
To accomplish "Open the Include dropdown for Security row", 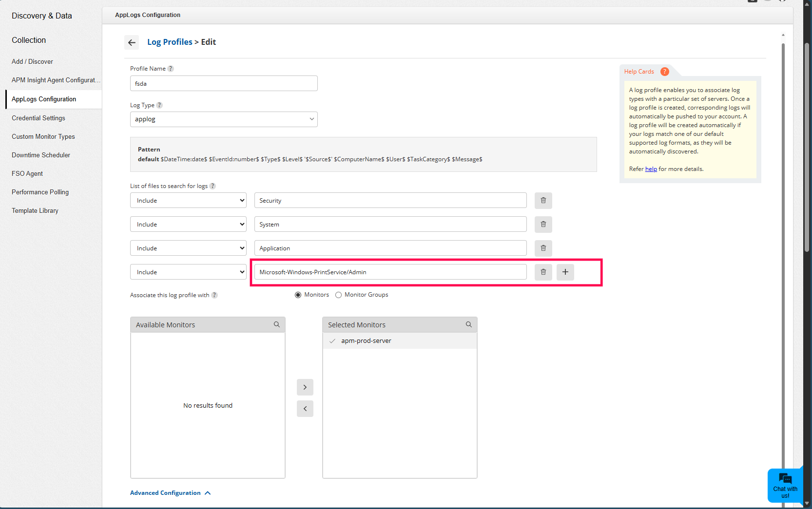I will pos(188,201).
